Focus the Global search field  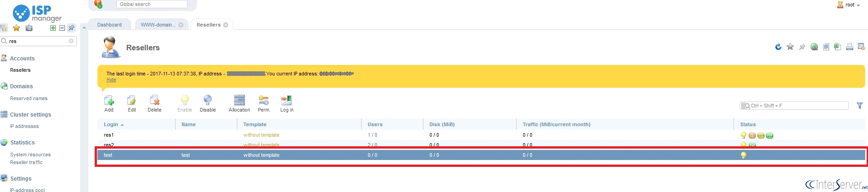coord(151,4)
